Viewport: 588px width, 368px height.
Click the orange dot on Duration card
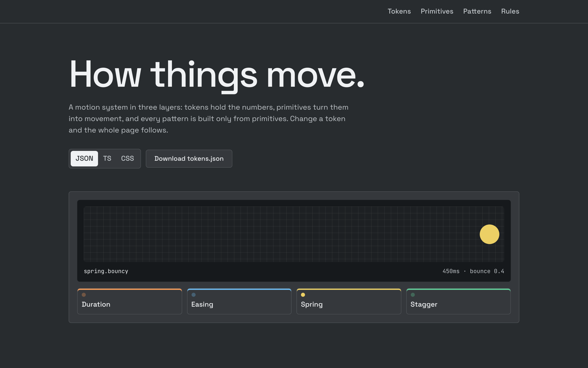tap(84, 295)
